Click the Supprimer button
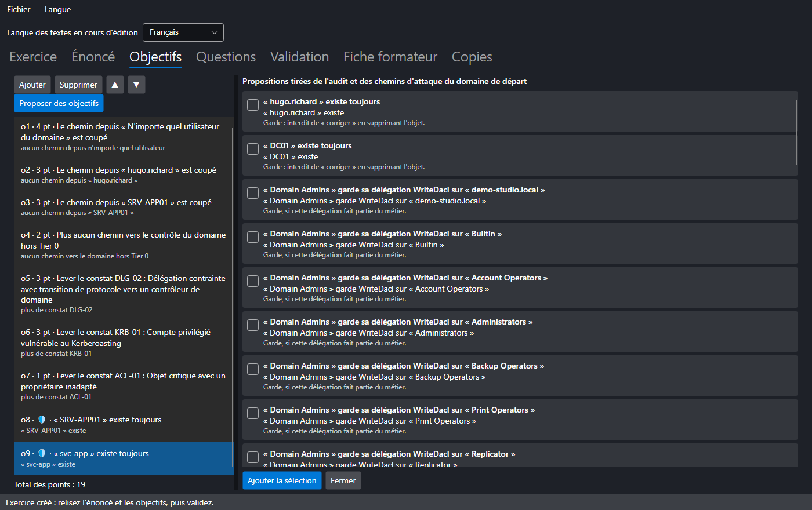Image resolution: width=812 pixels, height=510 pixels. coord(78,85)
